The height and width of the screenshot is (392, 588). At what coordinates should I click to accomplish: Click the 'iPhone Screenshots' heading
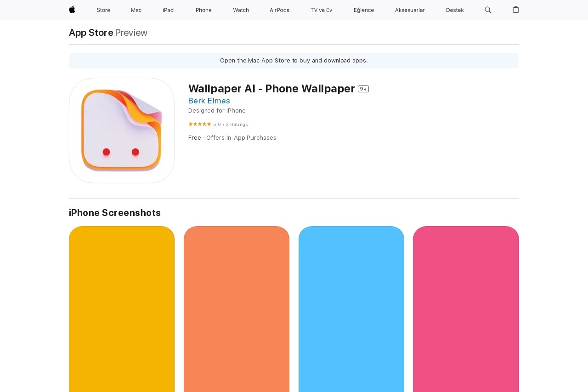pyautogui.click(x=115, y=213)
